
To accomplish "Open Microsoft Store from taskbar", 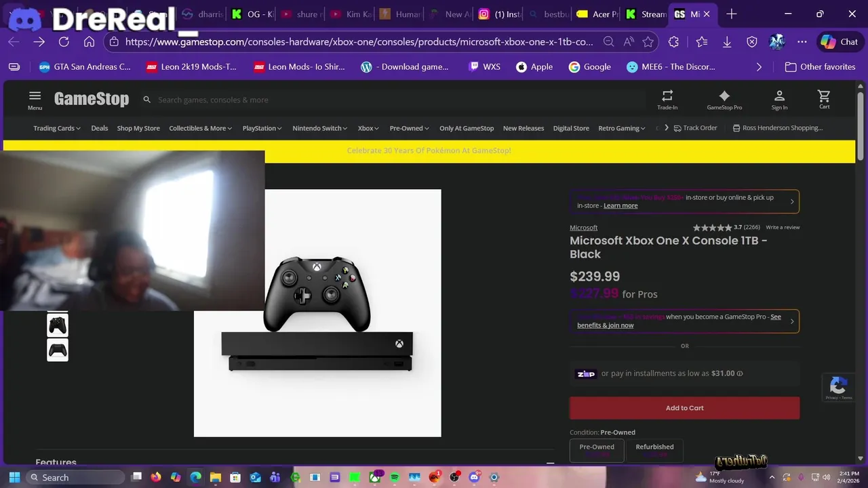I will [235, 477].
